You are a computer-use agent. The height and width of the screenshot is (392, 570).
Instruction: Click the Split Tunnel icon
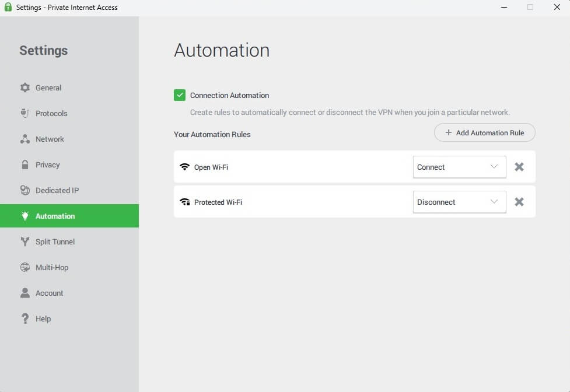point(25,242)
